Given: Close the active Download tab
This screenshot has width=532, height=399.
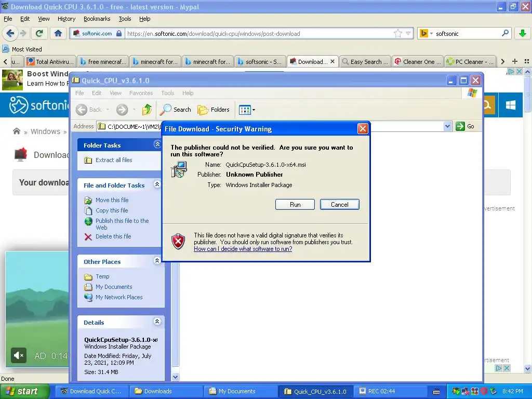Looking at the screenshot, I should (x=332, y=61).
